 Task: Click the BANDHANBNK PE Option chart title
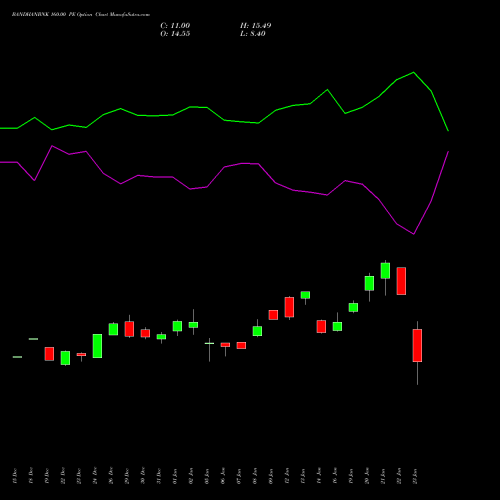tap(81, 15)
